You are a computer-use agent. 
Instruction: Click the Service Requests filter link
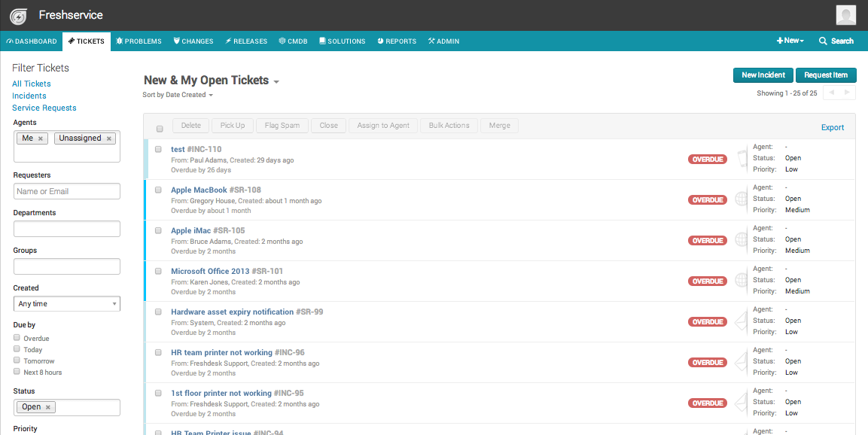44,108
